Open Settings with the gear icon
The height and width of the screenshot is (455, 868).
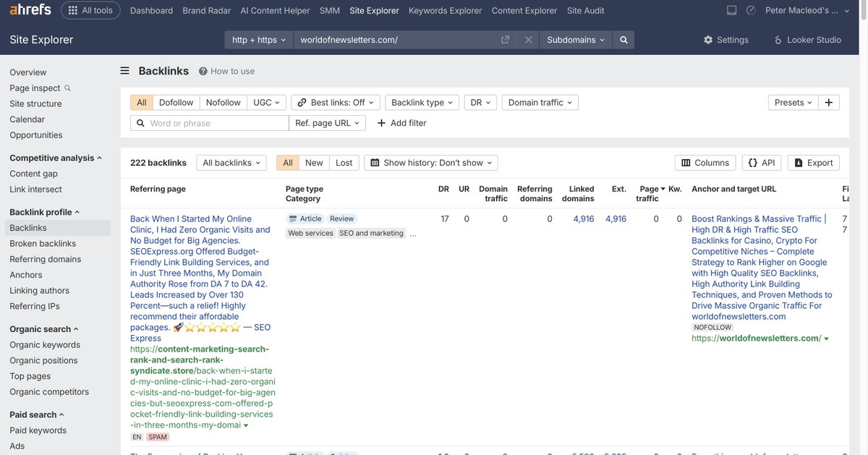726,40
